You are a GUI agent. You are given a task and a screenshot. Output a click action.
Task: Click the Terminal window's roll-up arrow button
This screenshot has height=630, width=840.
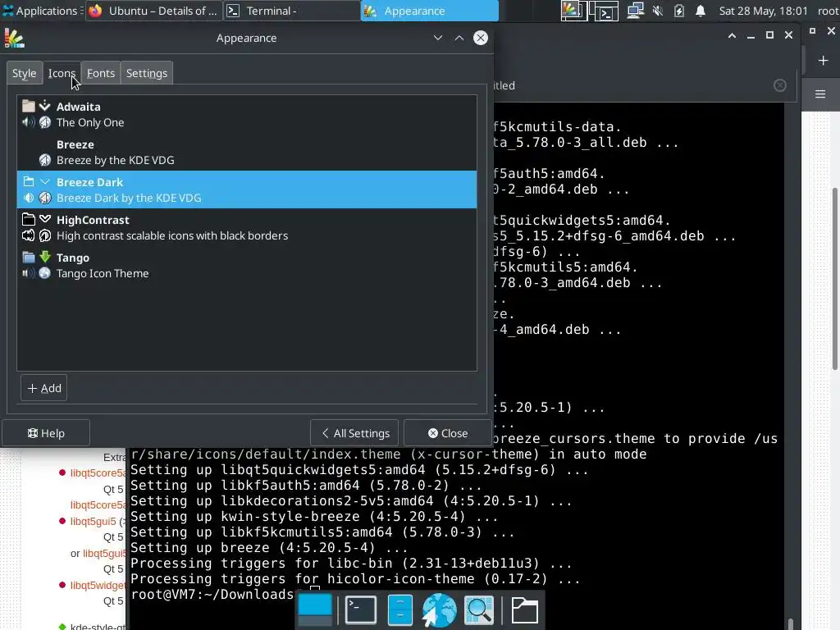coord(732,35)
